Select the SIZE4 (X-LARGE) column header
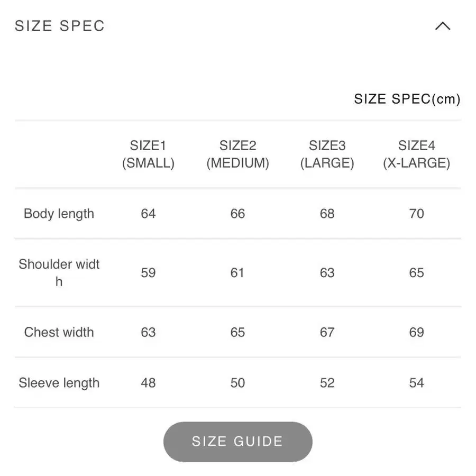The height and width of the screenshot is (476, 476). [417, 154]
